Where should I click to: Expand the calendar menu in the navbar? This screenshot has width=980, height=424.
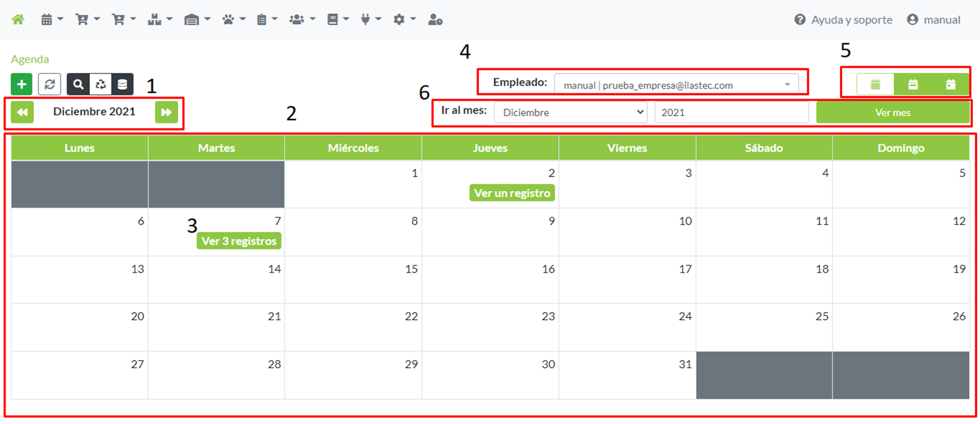51,20
